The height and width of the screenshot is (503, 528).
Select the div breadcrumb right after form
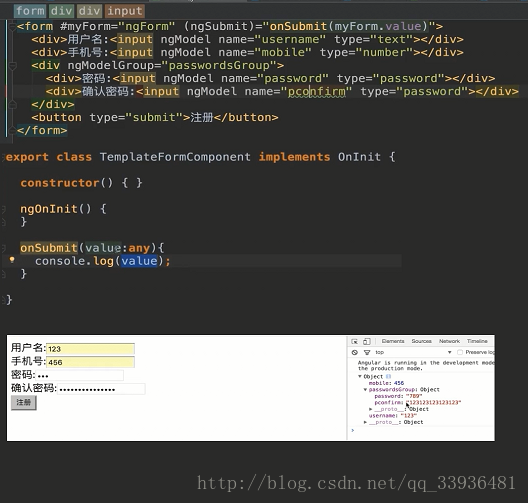pyautogui.click(x=61, y=11)
